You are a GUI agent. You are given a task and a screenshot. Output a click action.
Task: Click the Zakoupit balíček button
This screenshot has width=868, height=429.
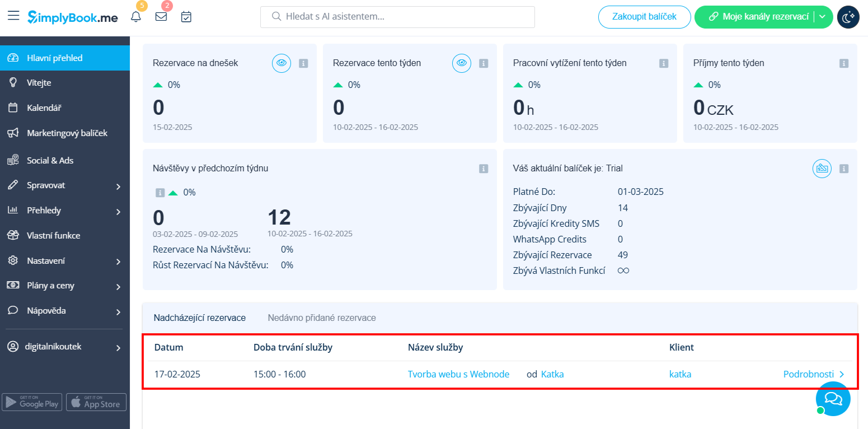(x=644, y=17)
